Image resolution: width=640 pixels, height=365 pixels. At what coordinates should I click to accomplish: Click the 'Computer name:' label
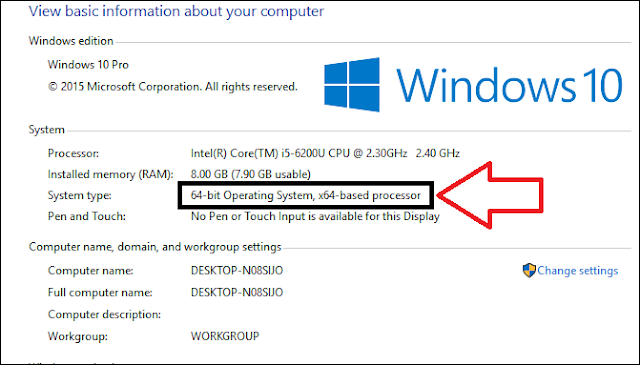point(91,271)
